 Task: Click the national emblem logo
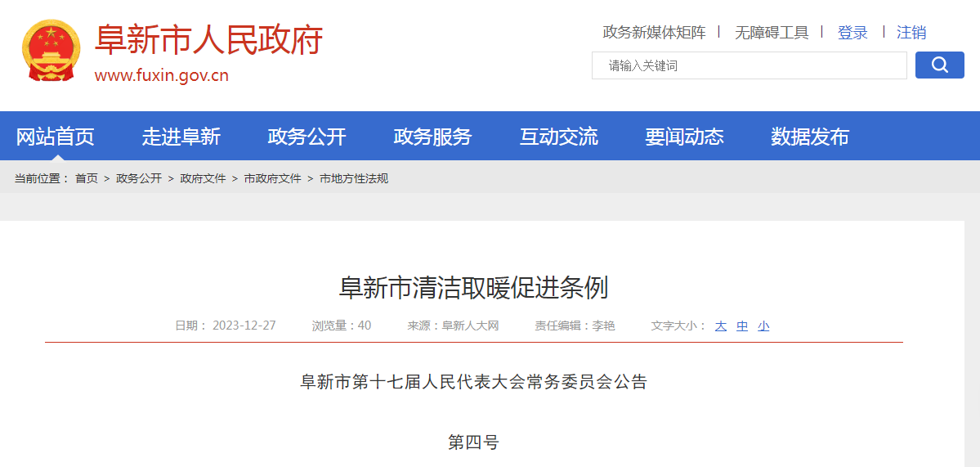click(x=51, y=51)
